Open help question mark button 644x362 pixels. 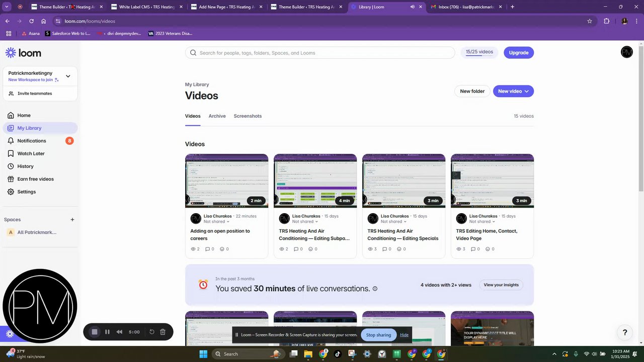(x=625, y=332)
